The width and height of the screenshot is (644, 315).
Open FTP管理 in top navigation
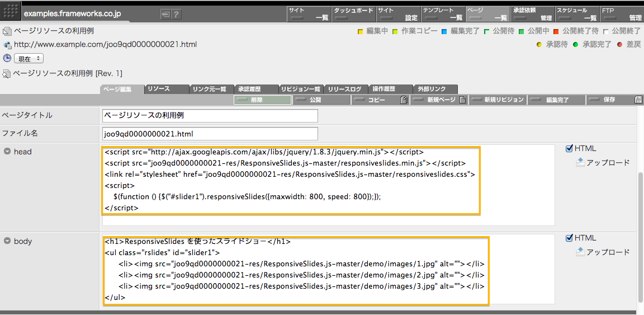tap(622, 14)
